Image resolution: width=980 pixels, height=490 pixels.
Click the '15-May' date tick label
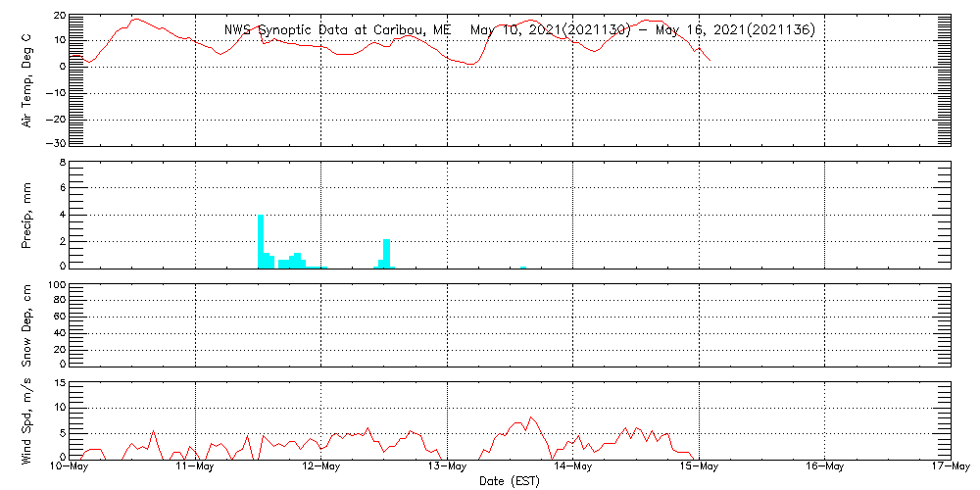(699, 468)
